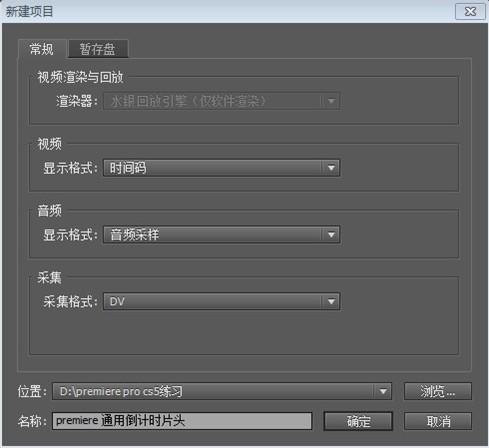Click the arrow on the 位置 path dropdown

[x=383, y=391]
